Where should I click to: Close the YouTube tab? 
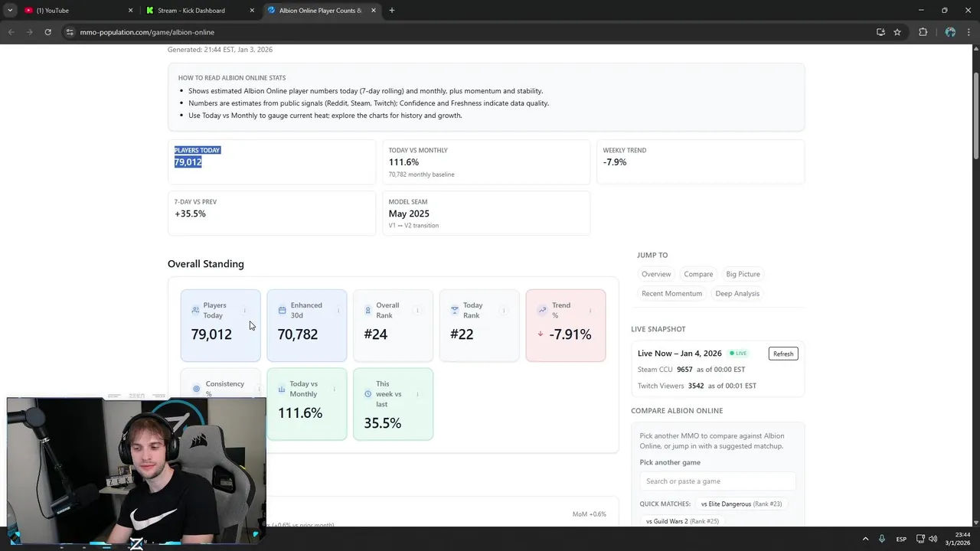[130, 11]
